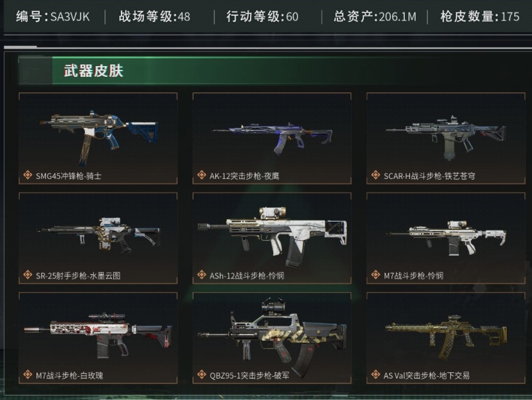Click the diamond icon beside ASh-12战斗步枪-怜悯
Screen dimensions: 532x400
tap(201, 275)
